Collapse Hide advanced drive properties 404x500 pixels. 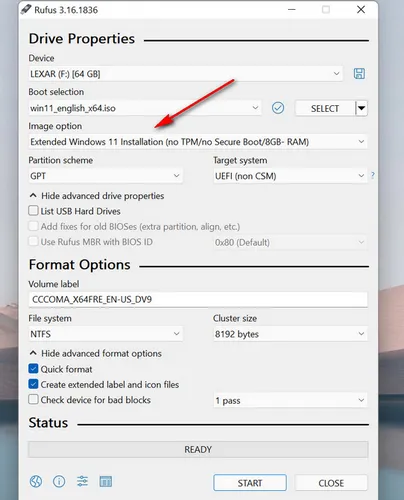97,196
